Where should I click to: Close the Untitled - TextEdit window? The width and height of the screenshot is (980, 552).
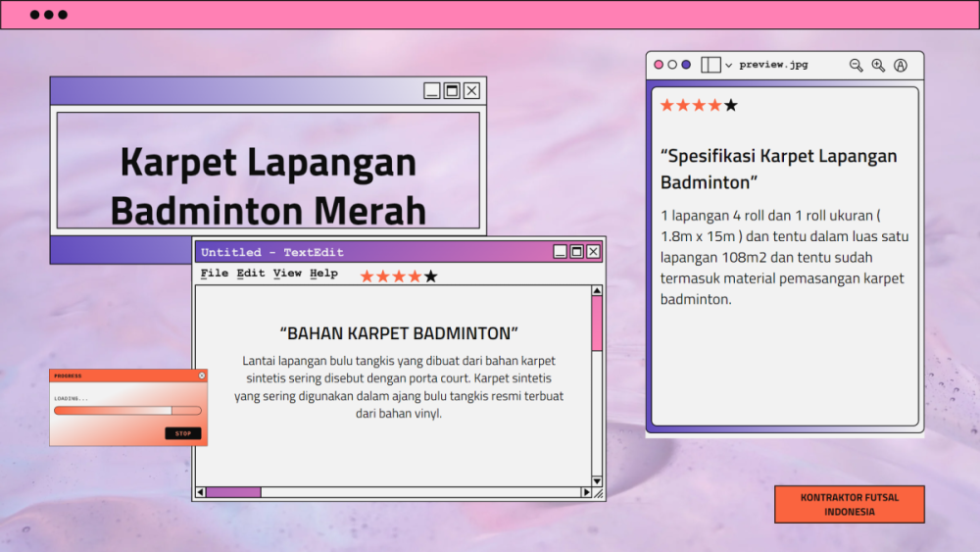point(593,251)
